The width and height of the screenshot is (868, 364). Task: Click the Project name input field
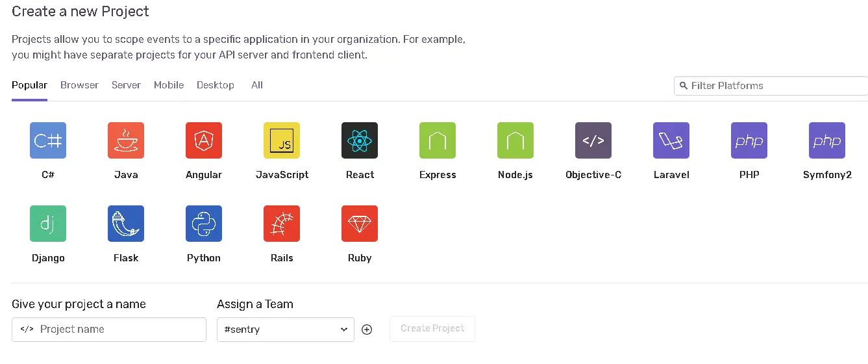pos(109,330)
